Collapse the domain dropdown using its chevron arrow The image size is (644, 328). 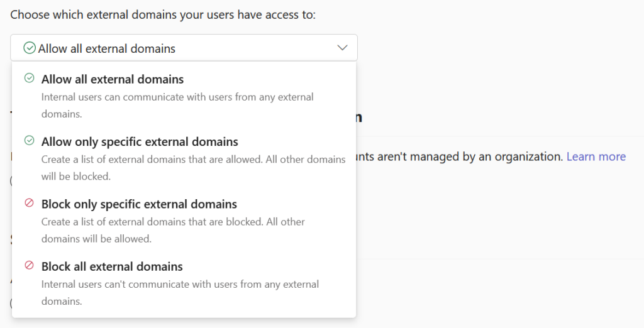click(342, 48)
